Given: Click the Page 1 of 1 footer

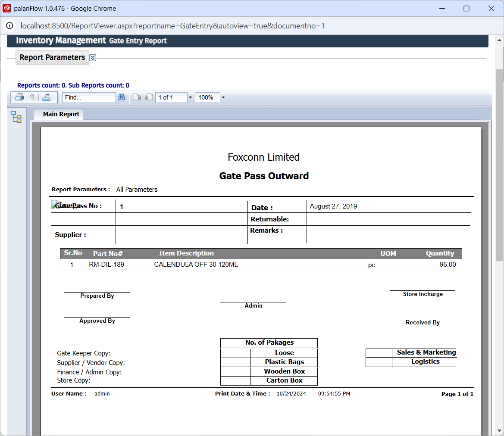Looking at the screenshot, I should [457, 394].
